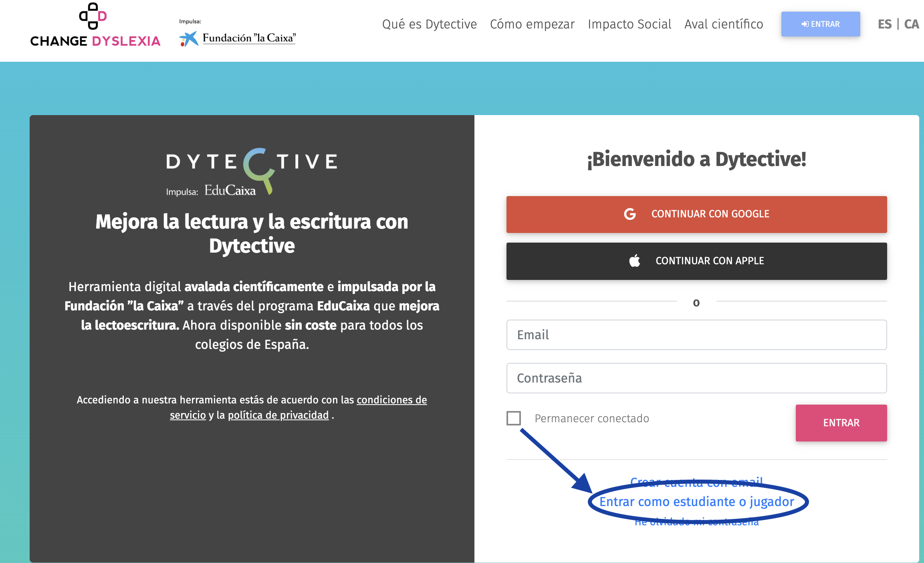Open the Qué es Dytective menu item

430,24
